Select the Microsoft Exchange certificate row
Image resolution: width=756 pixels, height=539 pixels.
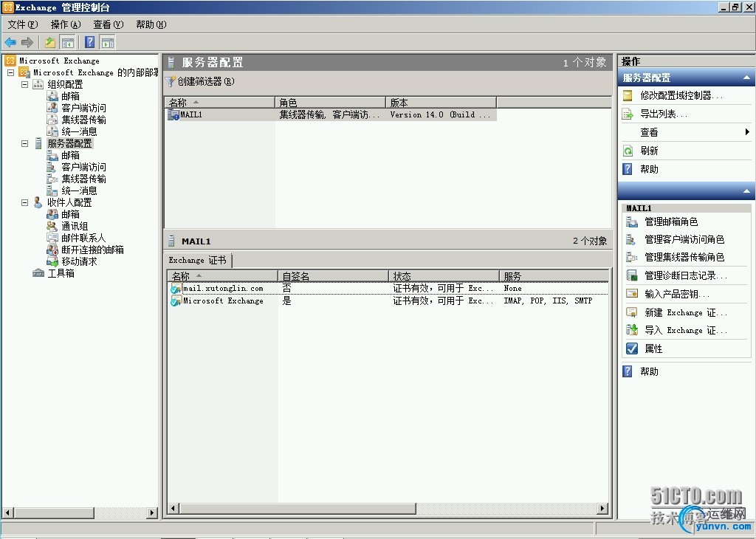click(388, 301)
